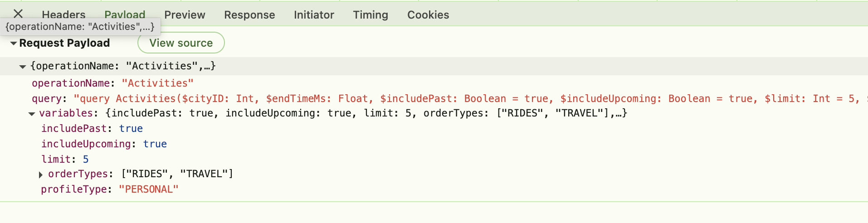Collapse the variables object

click(32, 114)
